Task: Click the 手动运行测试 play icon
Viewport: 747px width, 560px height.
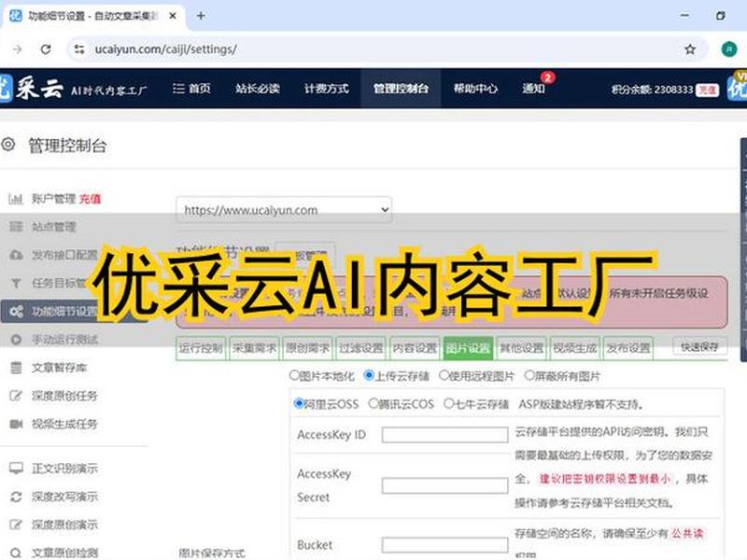Action: [16, 340]
